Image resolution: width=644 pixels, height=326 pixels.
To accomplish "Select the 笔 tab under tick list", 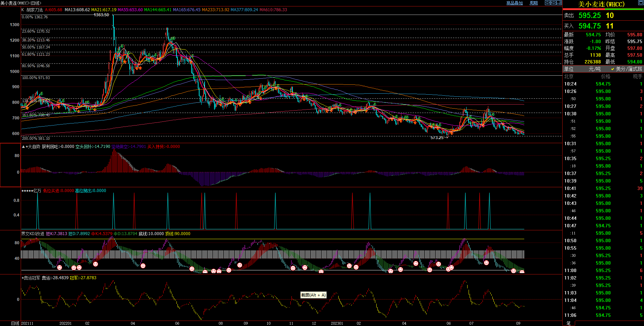I will 569,323.
